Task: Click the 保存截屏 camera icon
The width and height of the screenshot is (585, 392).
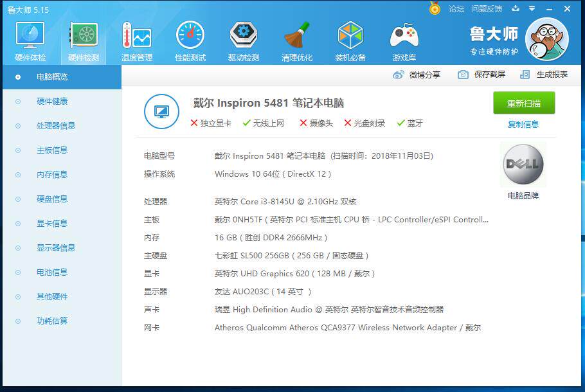Action: point(463,75)
